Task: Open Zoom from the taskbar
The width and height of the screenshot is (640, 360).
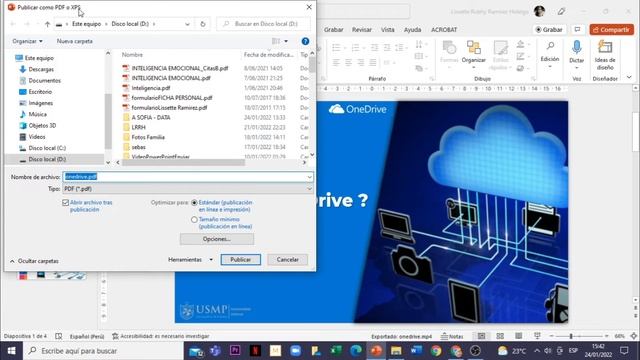Action: [x=296, y=351]
